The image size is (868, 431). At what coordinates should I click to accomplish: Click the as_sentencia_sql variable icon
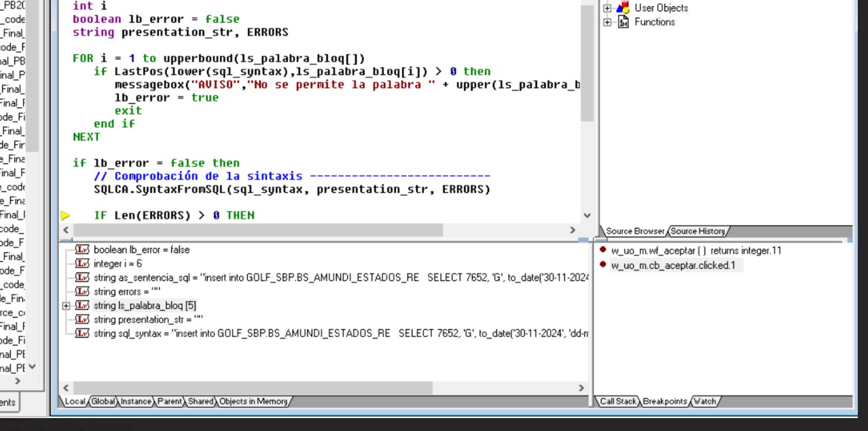(x=83, y=277)
